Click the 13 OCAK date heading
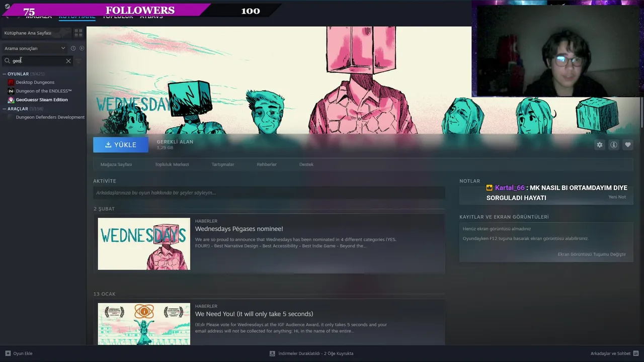 104,294
